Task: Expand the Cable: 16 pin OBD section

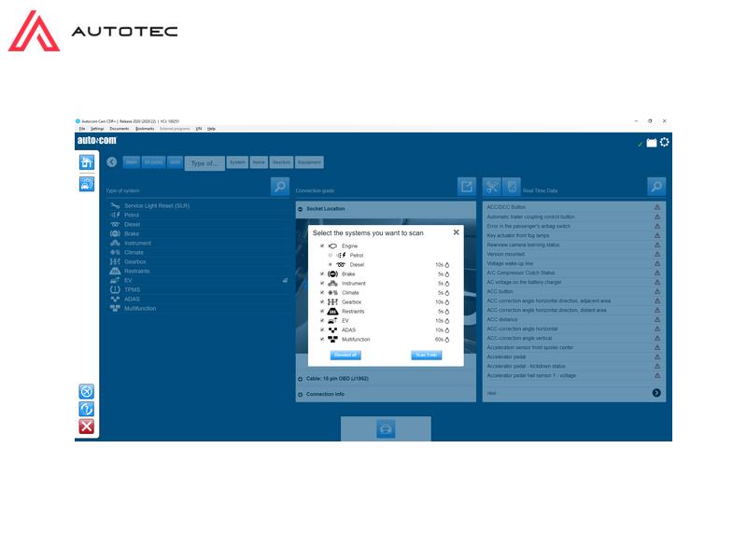Action: (x=300, y=379)
